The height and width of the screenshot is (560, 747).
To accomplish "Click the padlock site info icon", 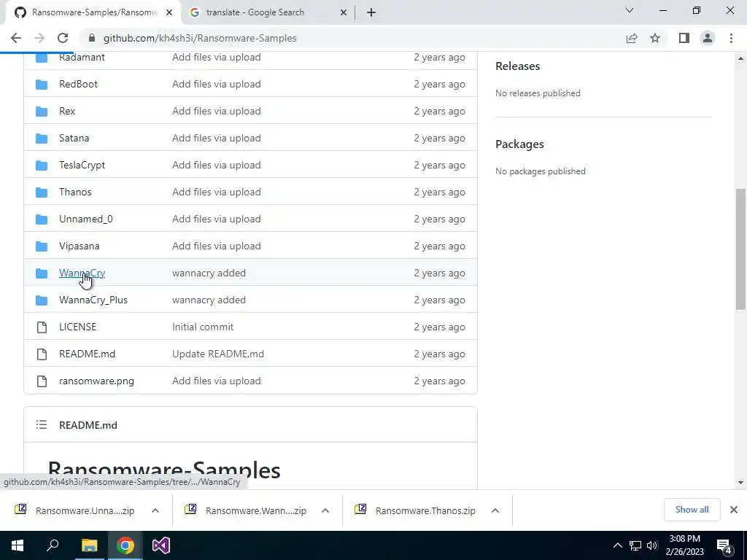I will pos(92,38).
